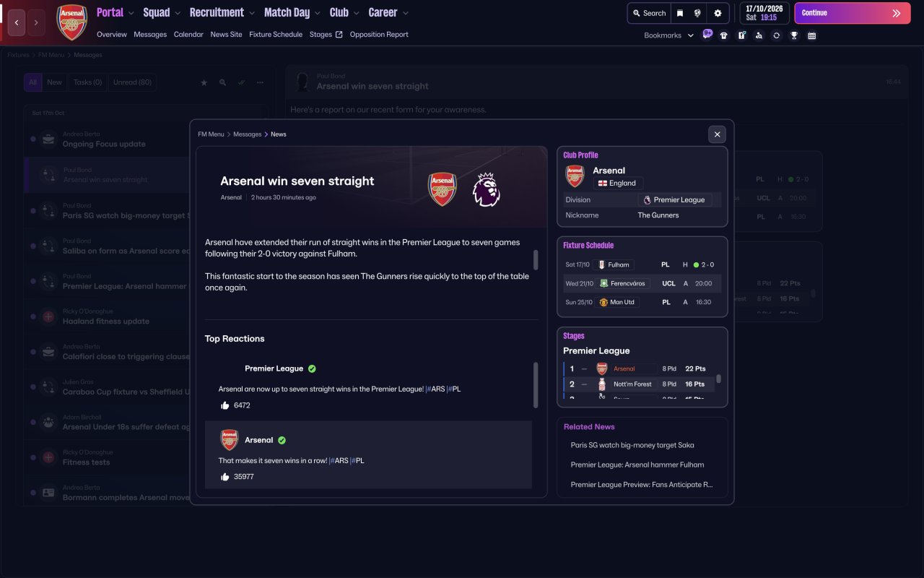Open the Fixture Schedule tab
This screenshot has width=924, height=578.
(x=276, y=35)
